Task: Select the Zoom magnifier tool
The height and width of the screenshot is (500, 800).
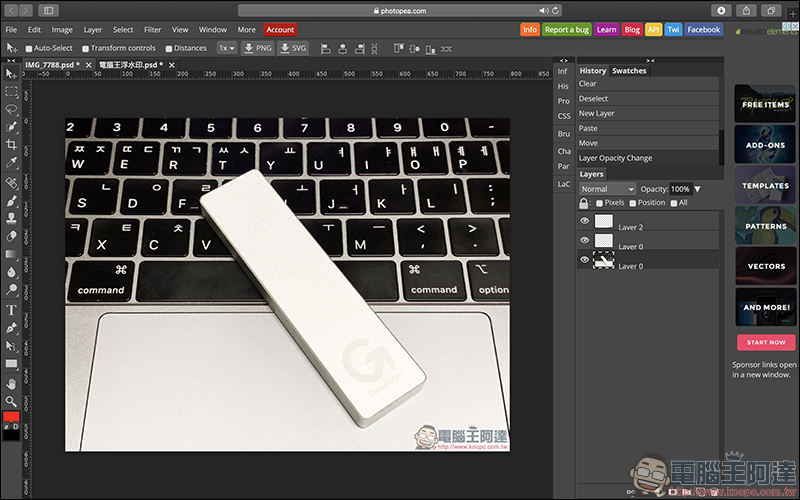Action: [x=11, y=401]
